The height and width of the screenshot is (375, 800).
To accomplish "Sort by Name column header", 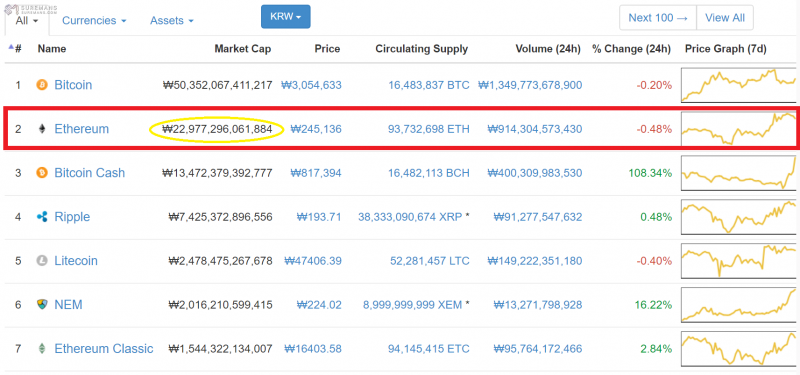I will coord(52,49).
